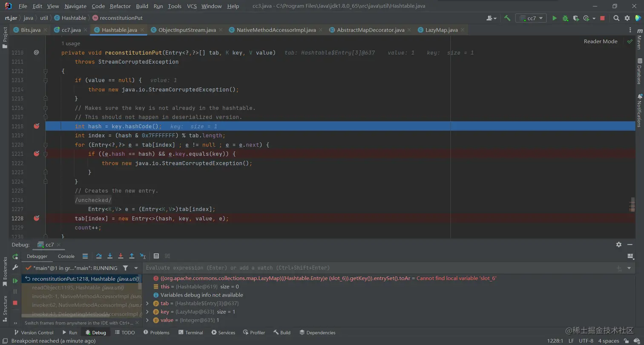Expand the tab variable
The width and height of the screenshot is (644, 345).
click(147, 303)
